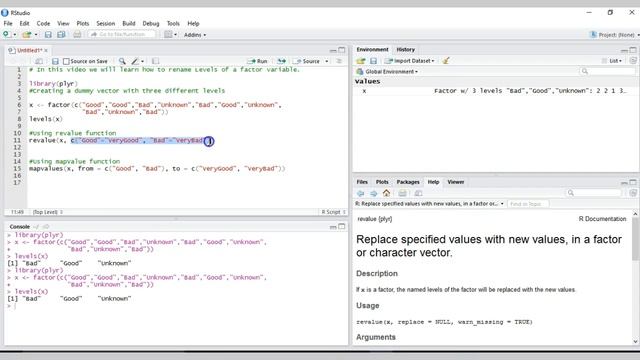Viewport: 640px width, 360px height.
Task: Toggle the Source on Save checkbox
Action: point(66,61)
